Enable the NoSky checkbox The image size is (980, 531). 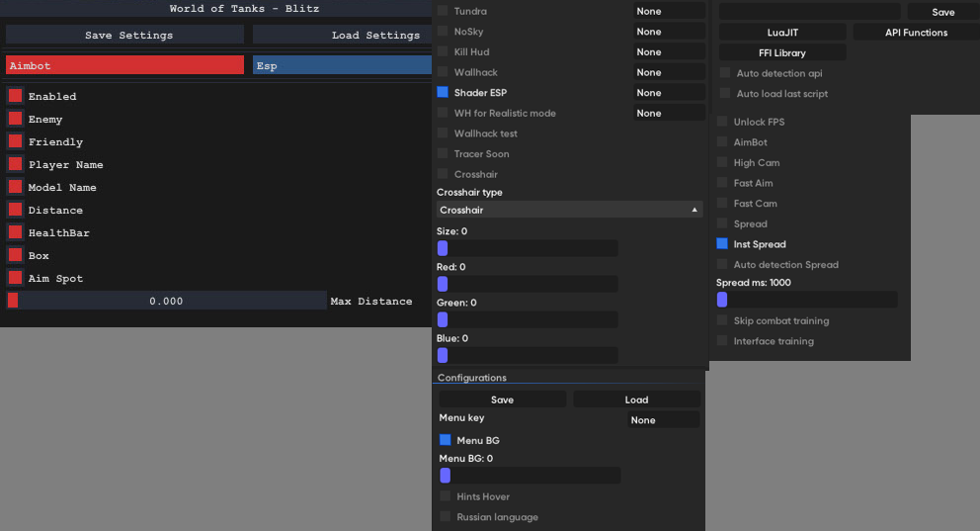[x=443, y=31]
